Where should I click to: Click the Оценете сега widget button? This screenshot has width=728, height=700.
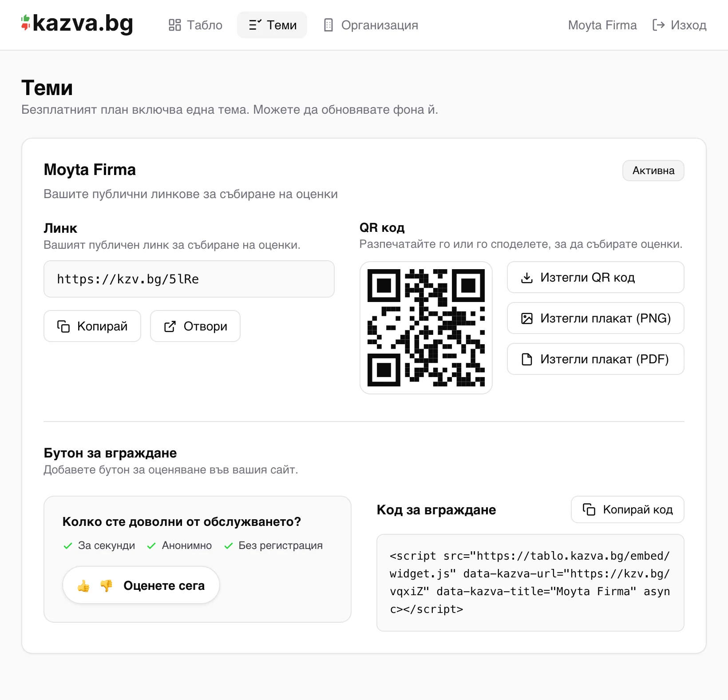tap(141, 585)
